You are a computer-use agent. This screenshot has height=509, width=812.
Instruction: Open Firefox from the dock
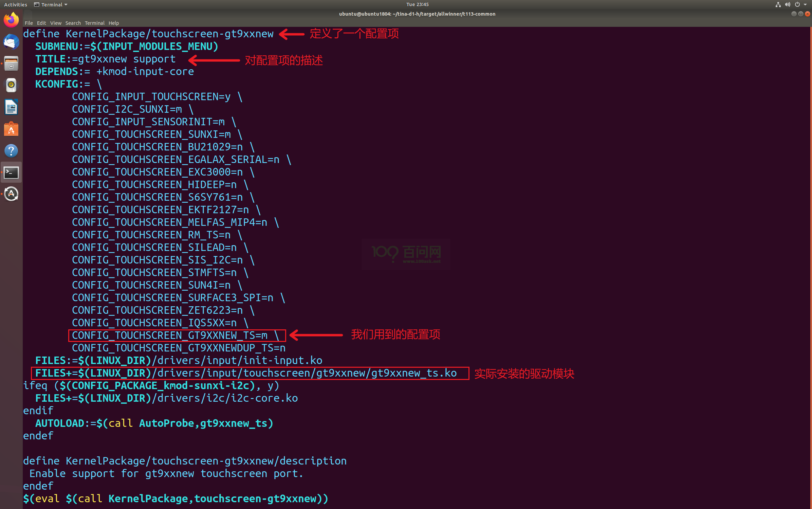11,20
